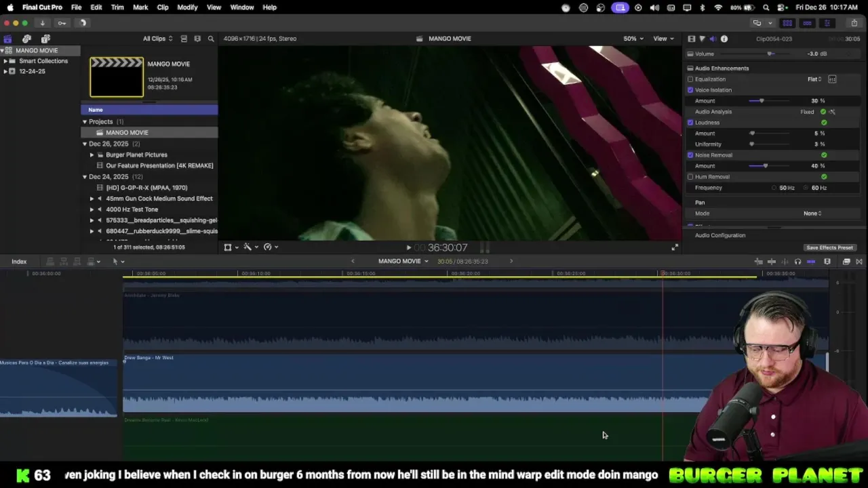Viewport: 868px width, 488px height.
Task: Open viewer 50% zoom dropdown
Action: (633, 39)
